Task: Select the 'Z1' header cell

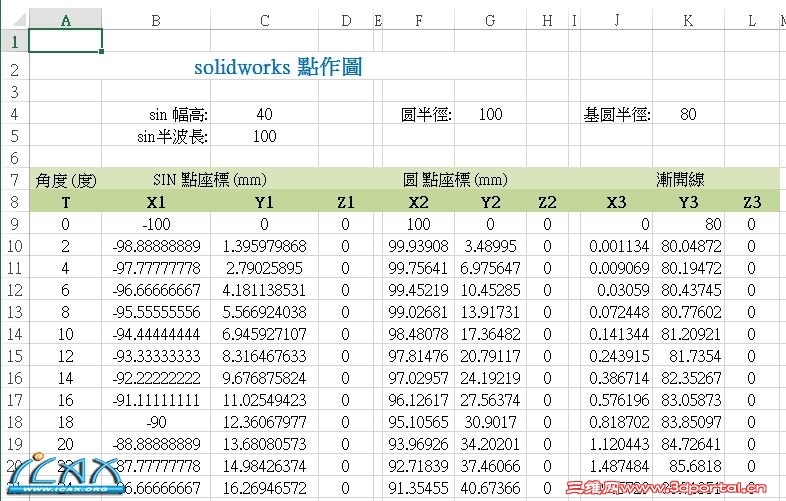Action: pyautogui.click(x=346, y=202)
